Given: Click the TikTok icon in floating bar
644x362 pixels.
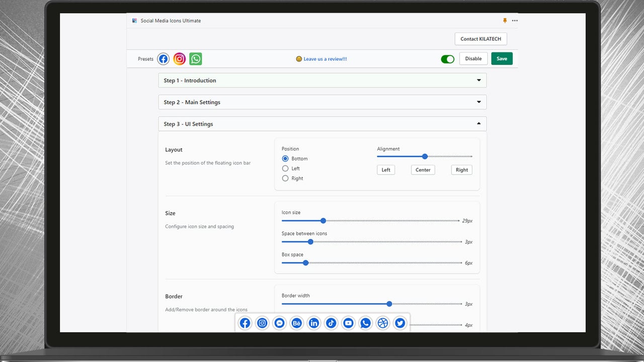Looking at the screenshot, I should (331, 323).
